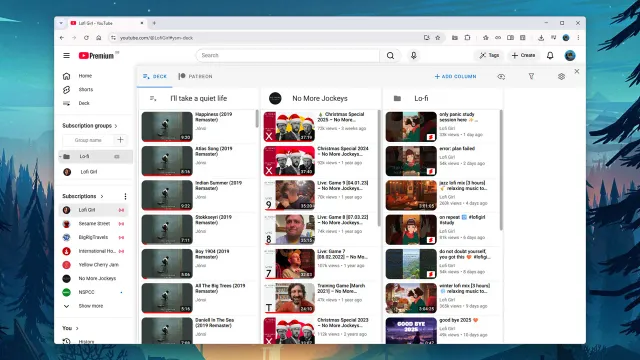Expand the You section chevron
This screenshot has width=640, height=360.
click(77, 328)
